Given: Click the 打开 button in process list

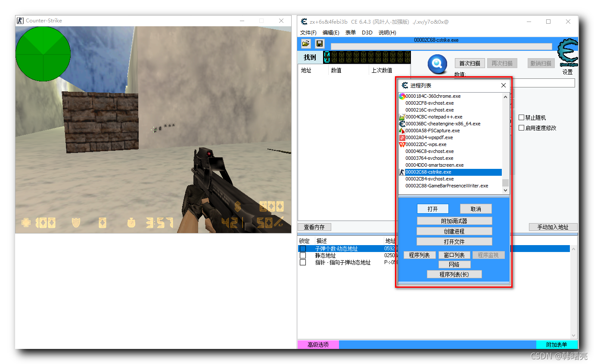Looking at the screenshot, I should 433,209.
